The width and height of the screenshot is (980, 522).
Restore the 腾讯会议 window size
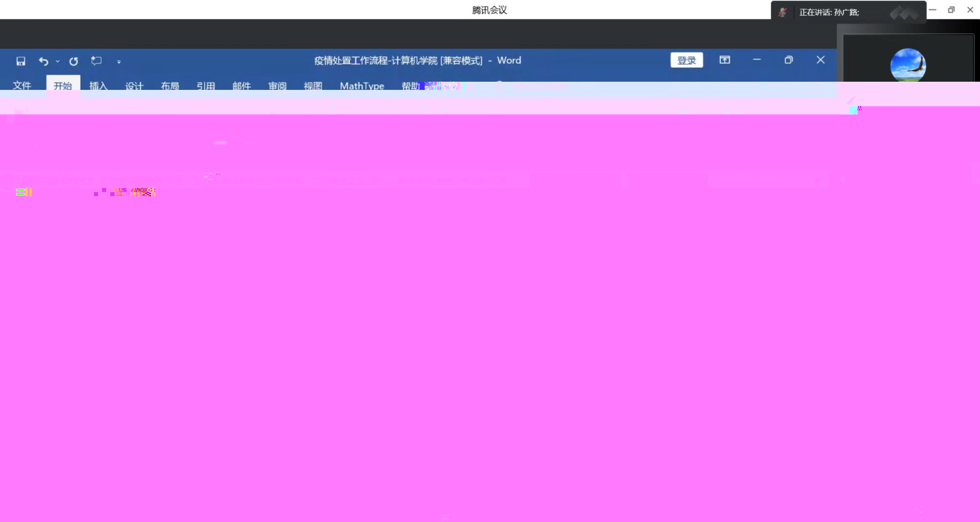coord(951,10)
